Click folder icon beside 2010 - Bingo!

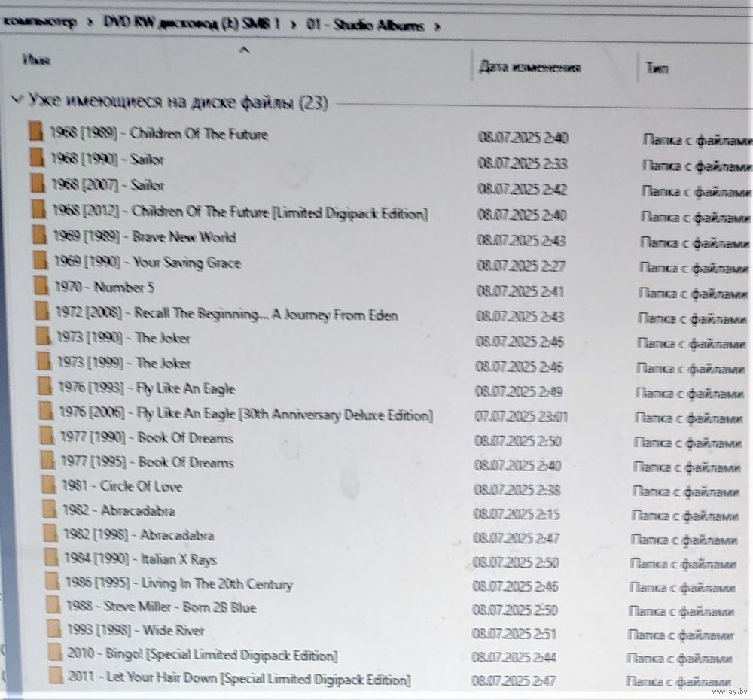point(55,652)
